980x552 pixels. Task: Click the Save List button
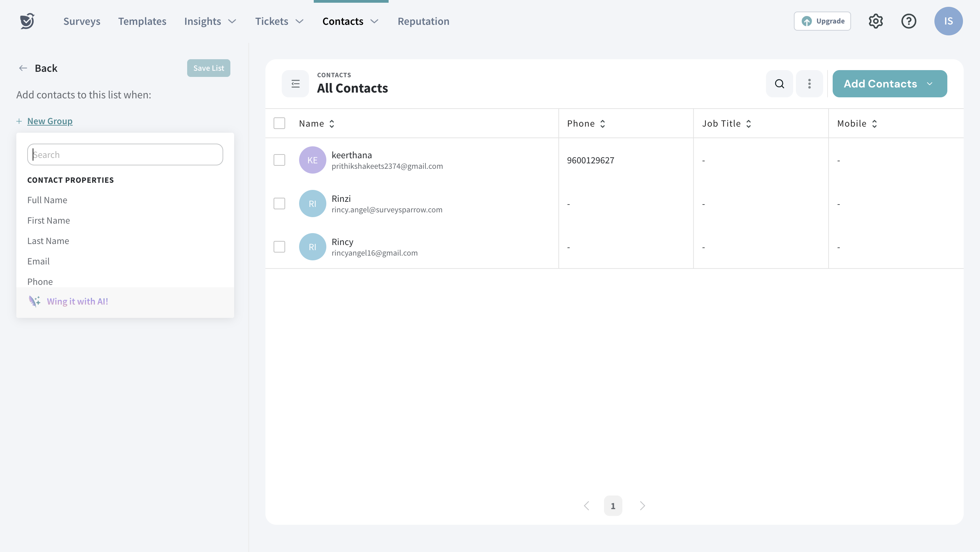tap(209, 68)
